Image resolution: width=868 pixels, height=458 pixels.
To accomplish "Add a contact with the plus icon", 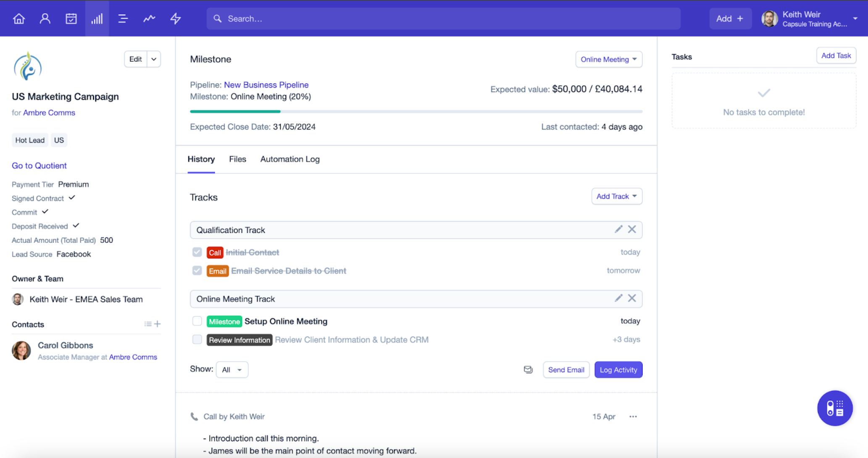I will (x=158, y=324).
